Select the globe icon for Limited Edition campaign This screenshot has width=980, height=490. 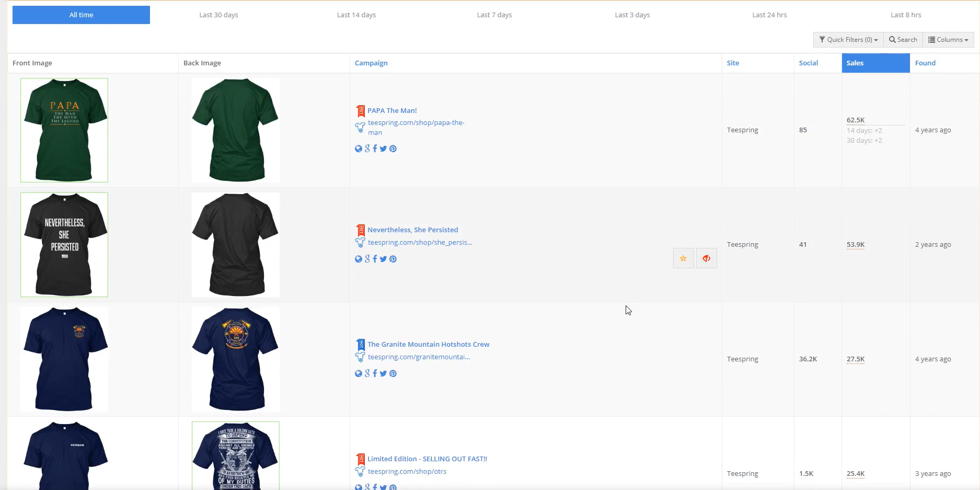[358, 486]
